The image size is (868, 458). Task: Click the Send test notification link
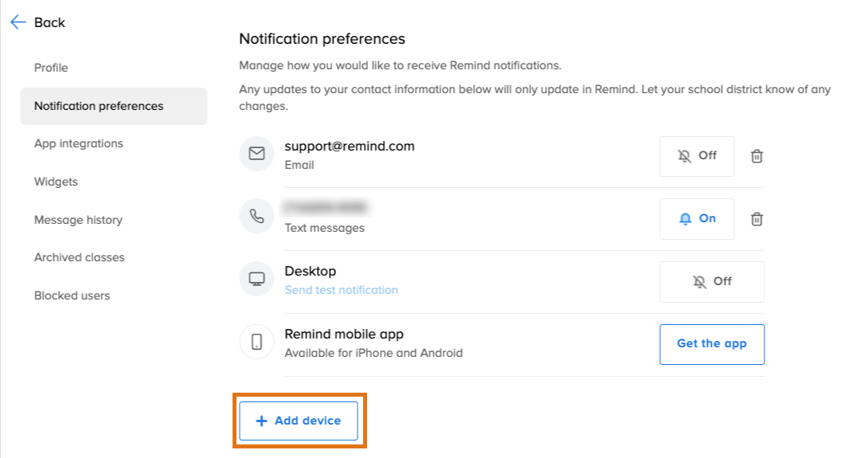click(342, 290)
